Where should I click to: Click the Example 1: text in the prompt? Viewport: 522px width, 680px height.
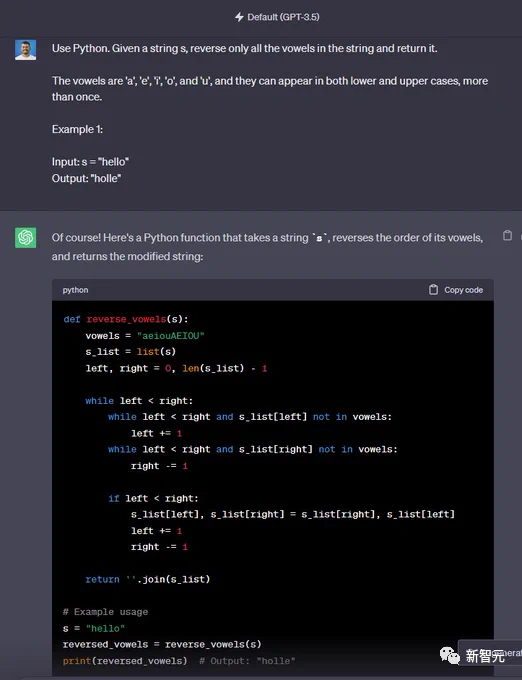click(x=77, y=129)
